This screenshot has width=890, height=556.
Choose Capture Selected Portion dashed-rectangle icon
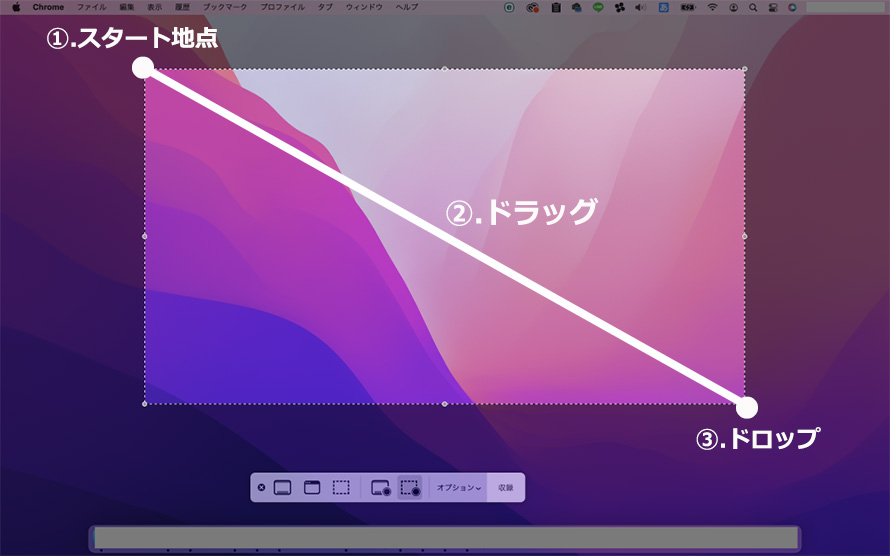(341, 488)
